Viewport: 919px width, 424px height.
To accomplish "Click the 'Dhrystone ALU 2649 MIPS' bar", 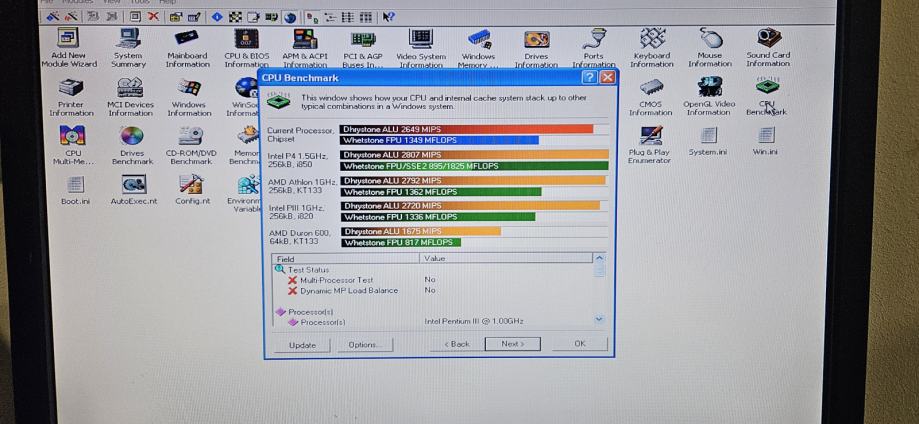I will click(x=467, y=129).
